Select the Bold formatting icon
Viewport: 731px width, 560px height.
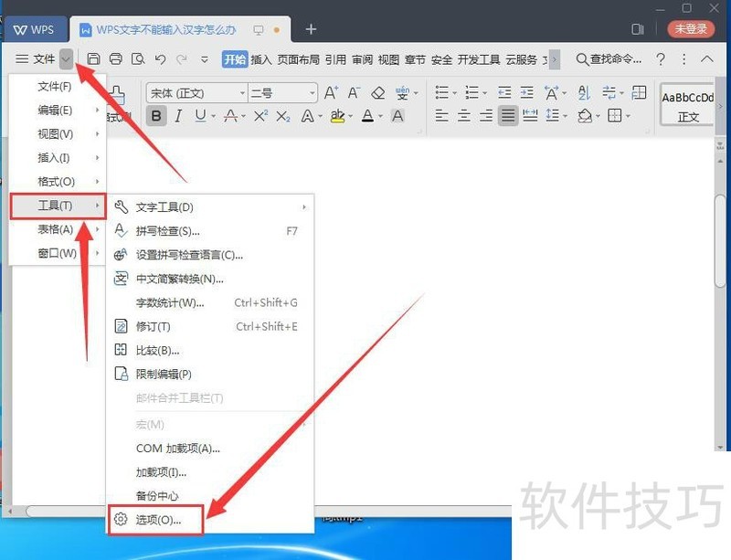[156, 116]
